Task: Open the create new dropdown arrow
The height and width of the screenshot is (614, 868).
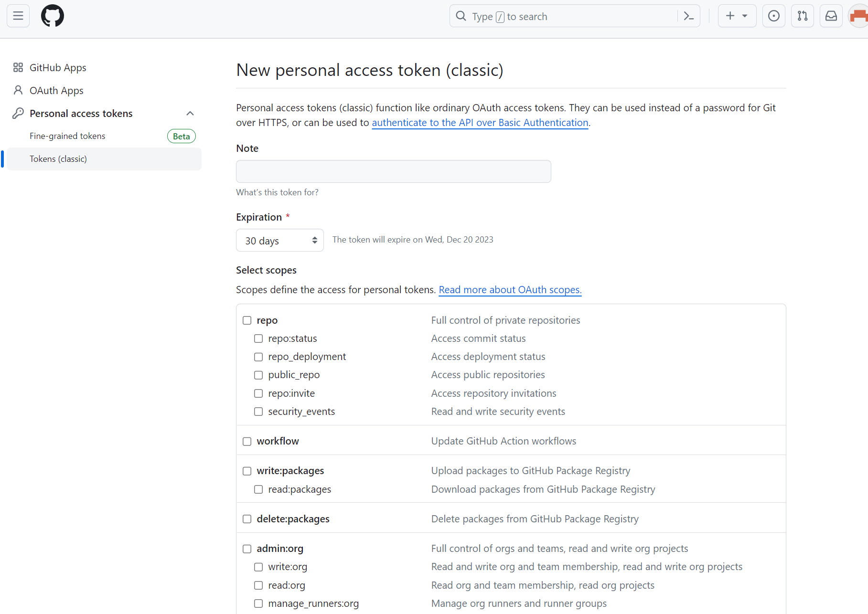Action: (743, 16)
